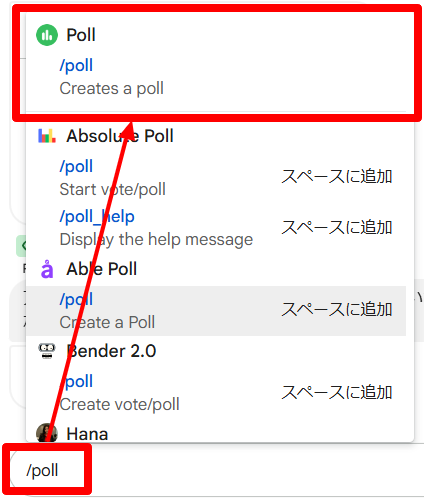Click the Absolute Poll bar chart icon
Screen dimensions: 424x498
pyautogui.click(x=47, y=136)
